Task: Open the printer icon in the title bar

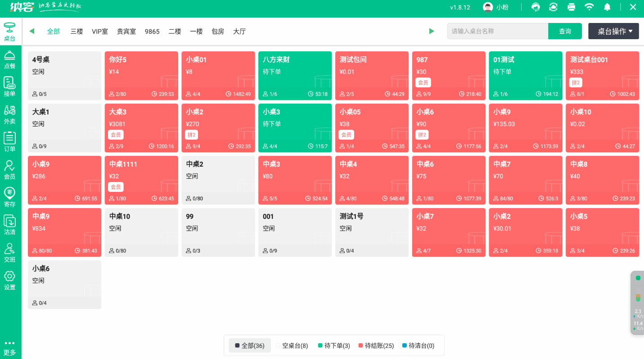Action: [x=571, y=7]
